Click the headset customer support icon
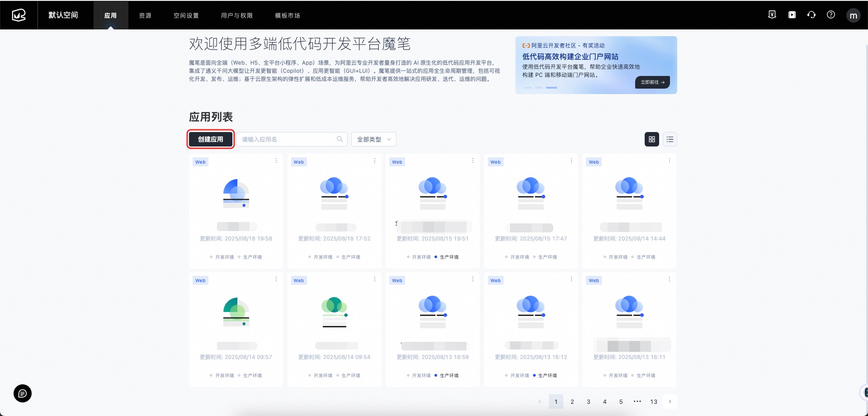Screen dimensions: 868x416 (x=811, y=14)
